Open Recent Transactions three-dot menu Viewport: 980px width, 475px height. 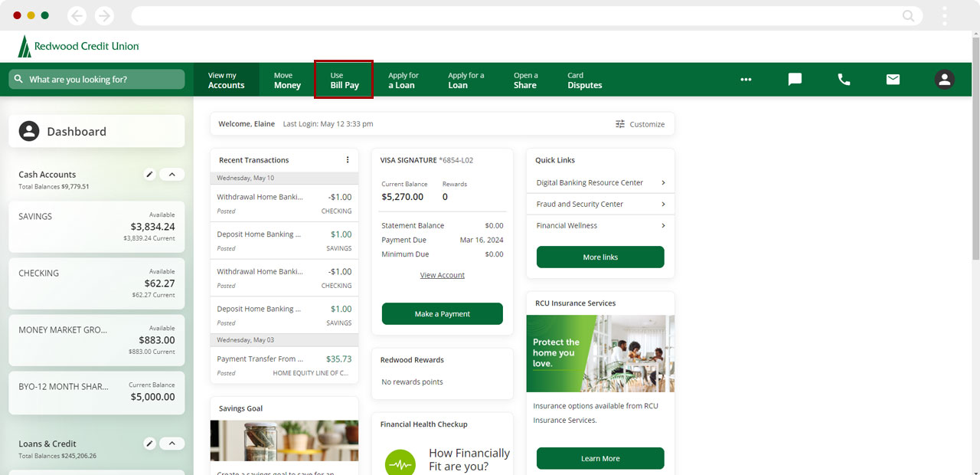coord(348,160)
